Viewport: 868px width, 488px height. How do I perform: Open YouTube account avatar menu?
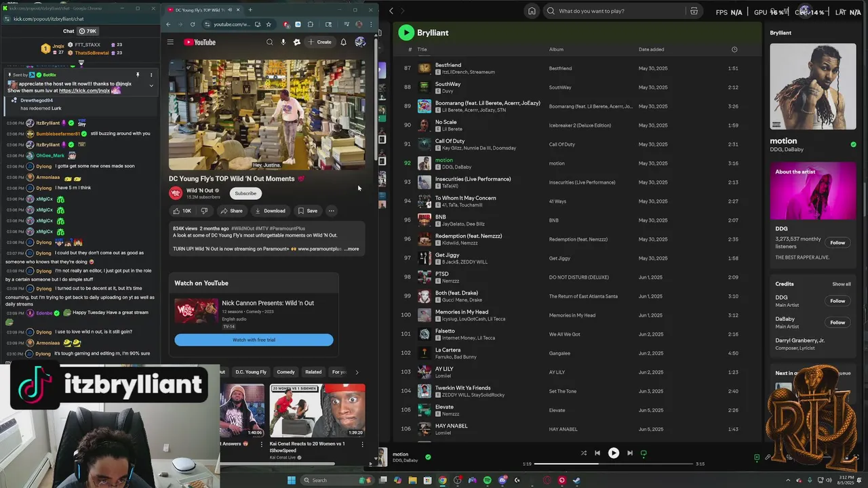coord(360,42)
